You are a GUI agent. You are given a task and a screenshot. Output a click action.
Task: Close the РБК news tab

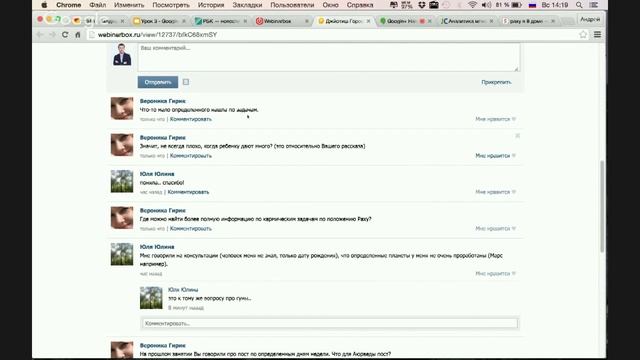245,21
